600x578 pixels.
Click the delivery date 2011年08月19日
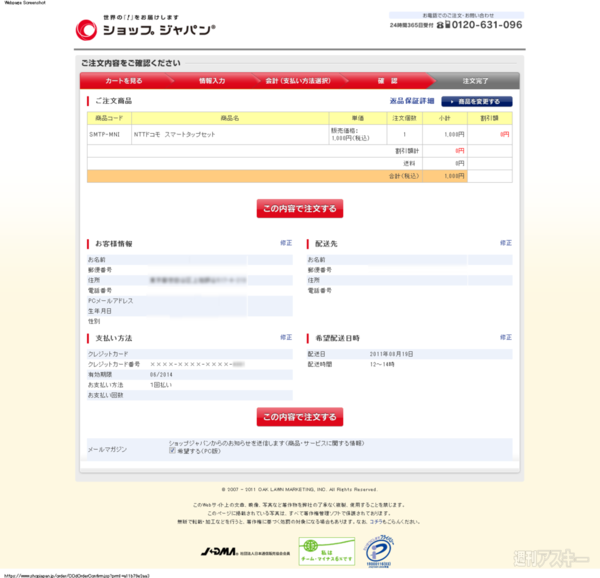[x=391, y=354]
